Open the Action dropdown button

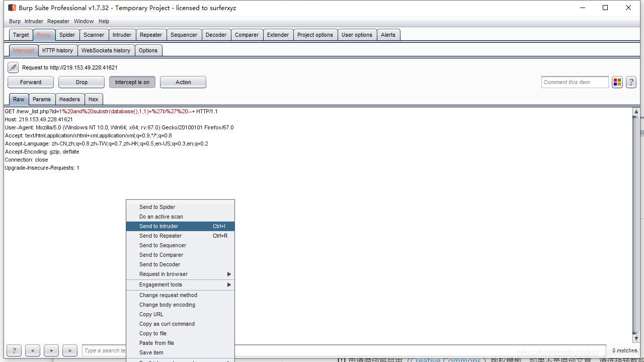pyautogui.click(x=183, y=82)
